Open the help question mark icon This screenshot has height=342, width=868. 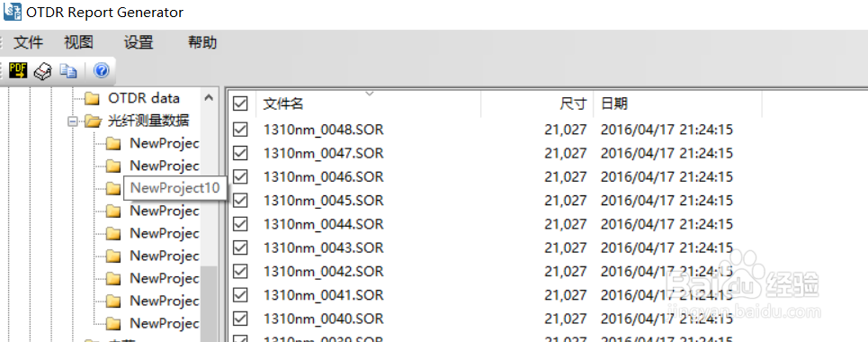pyautogui.click(x=102, y=70)
